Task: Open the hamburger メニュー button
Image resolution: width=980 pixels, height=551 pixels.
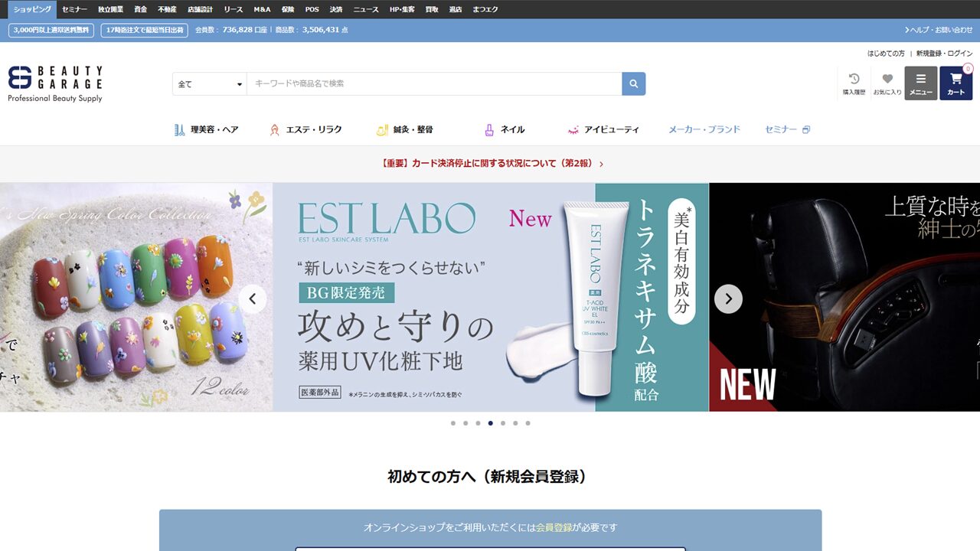Action: coord(920,83)
